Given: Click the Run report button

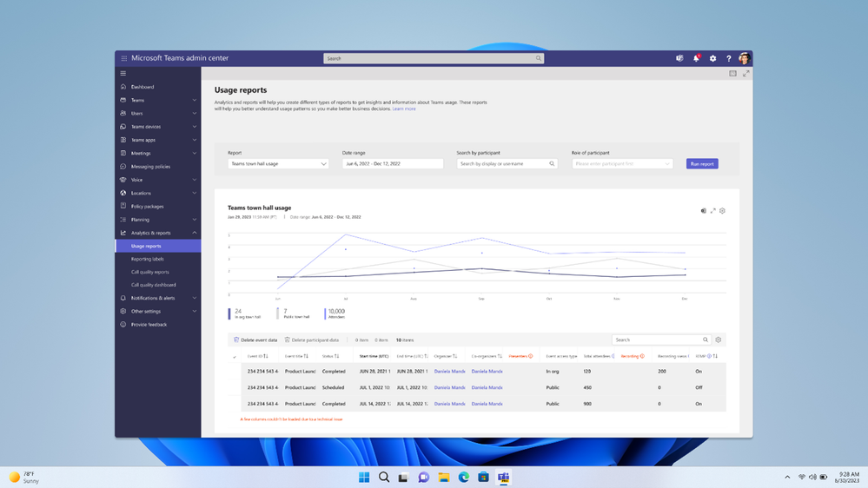Looking at the screenshot, I should point(702,164).
